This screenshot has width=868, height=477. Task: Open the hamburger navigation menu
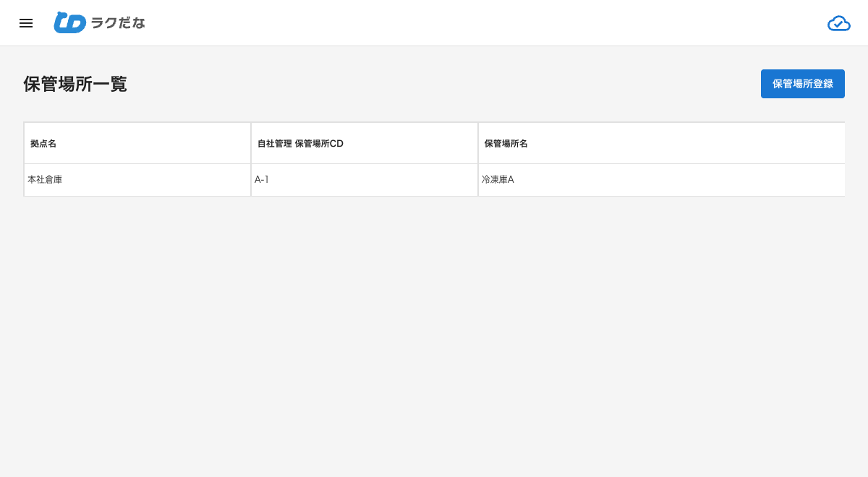point(26,23)
